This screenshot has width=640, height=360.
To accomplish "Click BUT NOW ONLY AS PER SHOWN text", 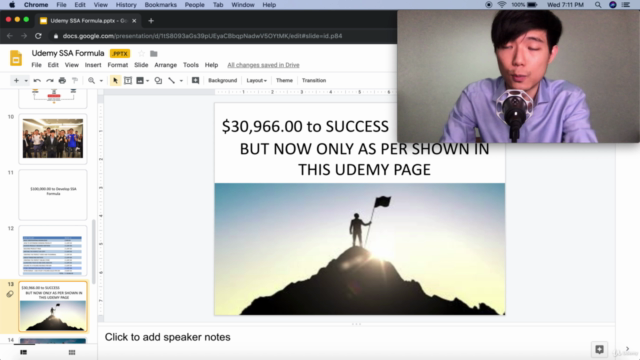I will point(364,159).
